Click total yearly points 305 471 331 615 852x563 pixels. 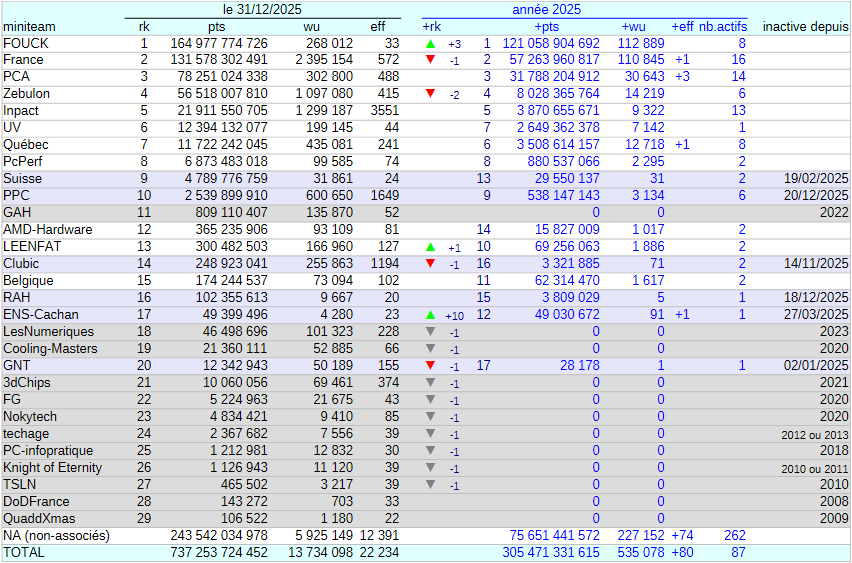pyautogui.click(x=551, y=553)
